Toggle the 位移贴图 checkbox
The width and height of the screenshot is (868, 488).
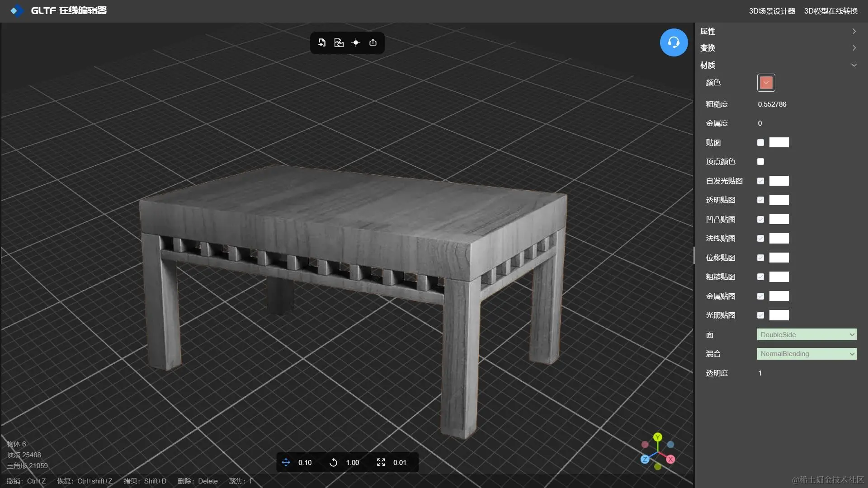pos(760,258)
